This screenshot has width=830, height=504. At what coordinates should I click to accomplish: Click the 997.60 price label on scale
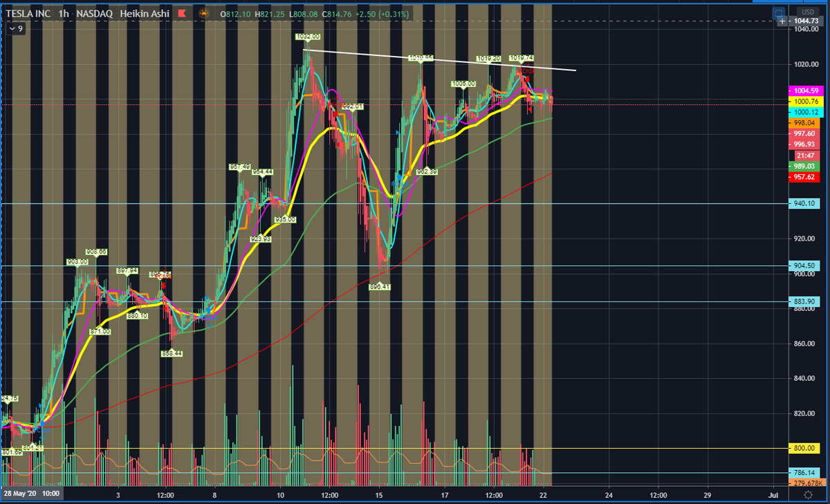point(802,133)
